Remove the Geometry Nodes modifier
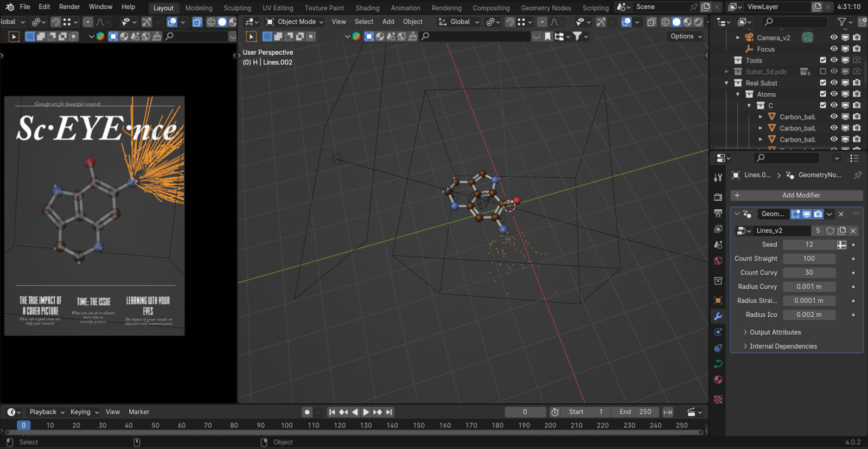 tap(841, 214)
